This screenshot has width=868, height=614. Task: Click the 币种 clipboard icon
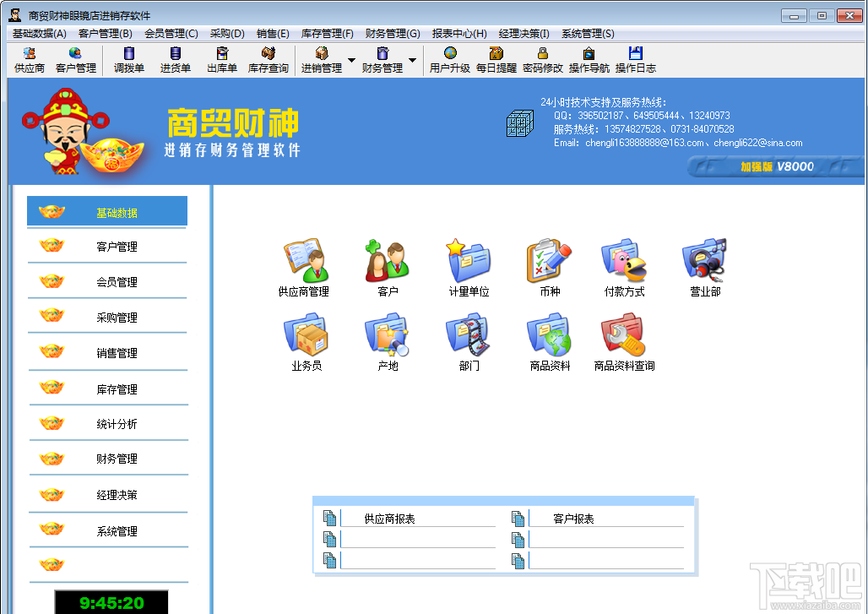point(549,260)
